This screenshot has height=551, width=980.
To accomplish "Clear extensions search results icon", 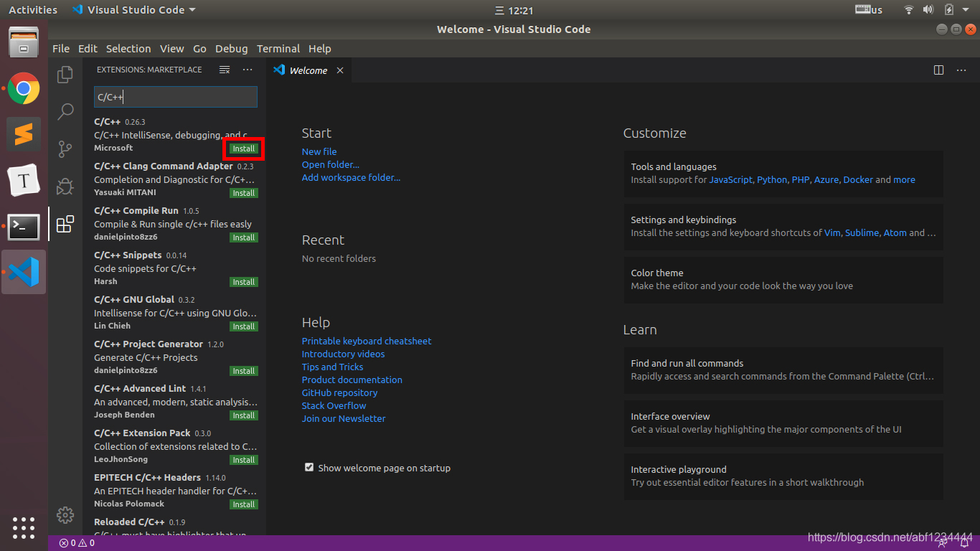I will pos(225,70).
